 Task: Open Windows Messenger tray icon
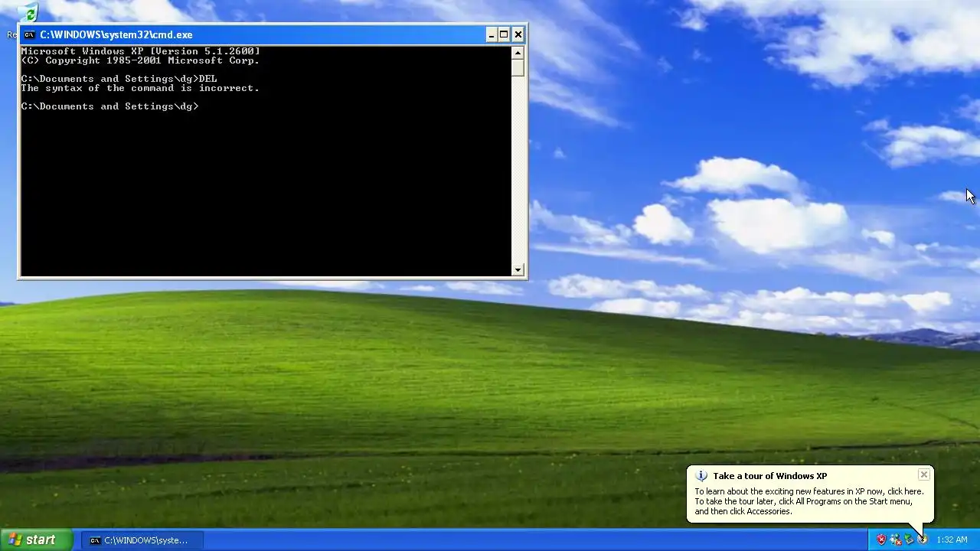896,540
